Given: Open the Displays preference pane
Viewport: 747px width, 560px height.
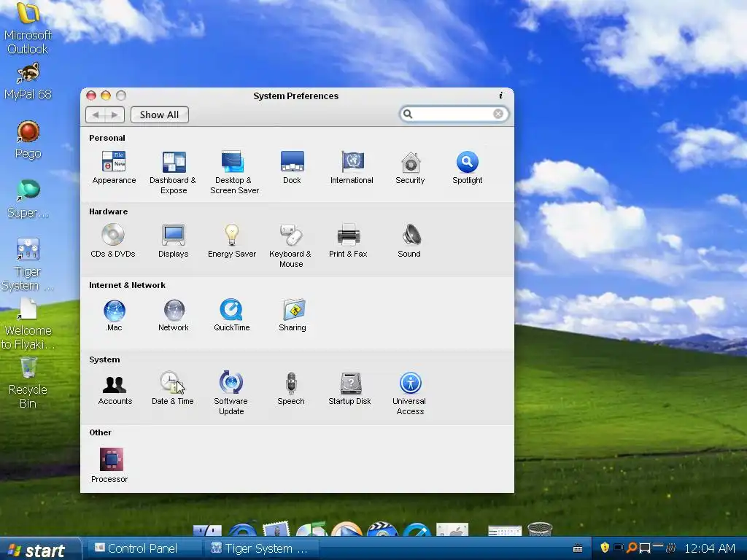Looking at the screenshot, I should tap(173, 241).
